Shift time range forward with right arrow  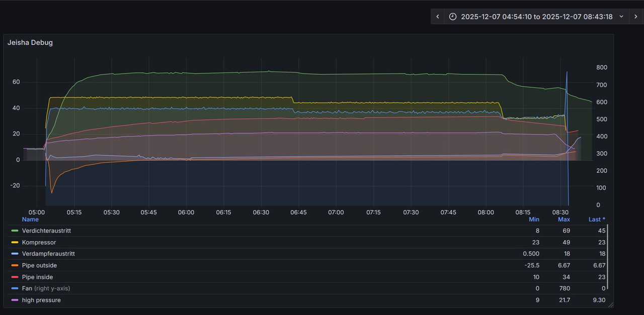(x=636, y=17)
